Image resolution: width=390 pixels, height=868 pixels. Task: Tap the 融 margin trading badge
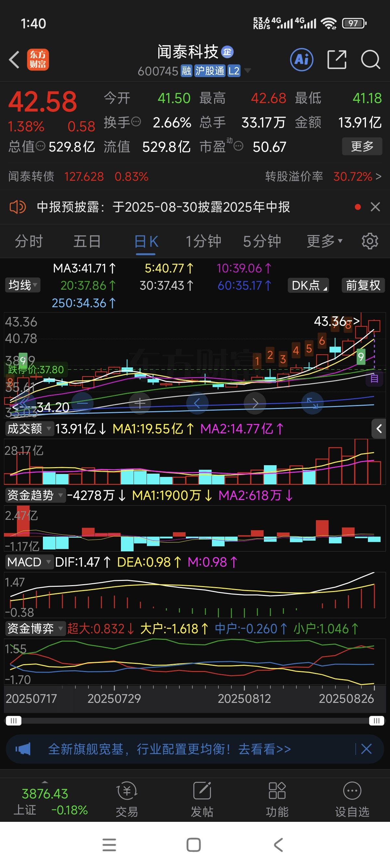pyautogui.click(x=186, y=71)
